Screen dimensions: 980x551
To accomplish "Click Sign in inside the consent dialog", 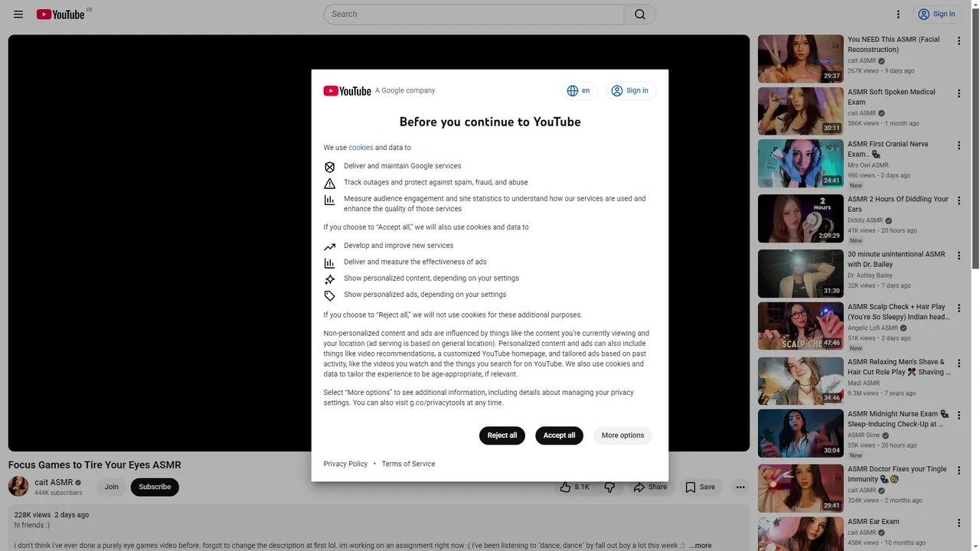I will (629, 90).
